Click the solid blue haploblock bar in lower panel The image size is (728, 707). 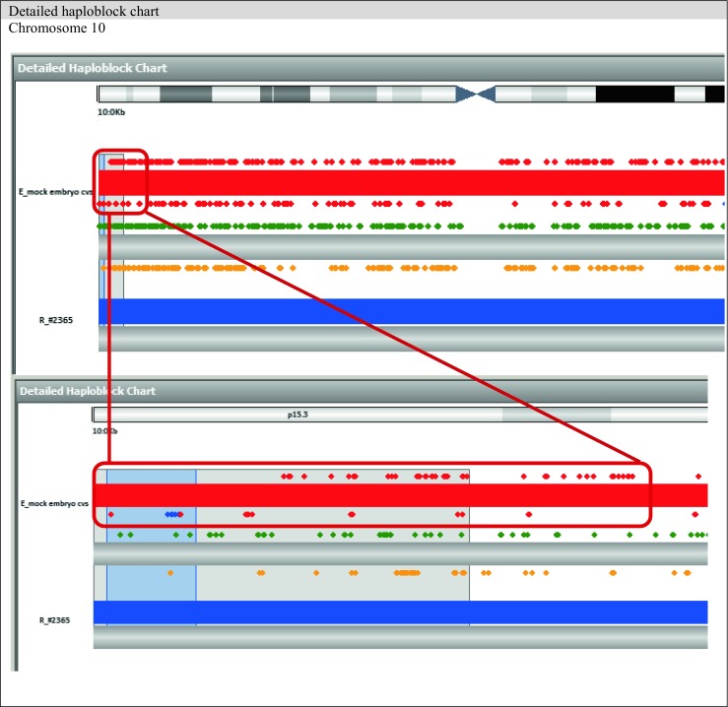tap(414, 611)
